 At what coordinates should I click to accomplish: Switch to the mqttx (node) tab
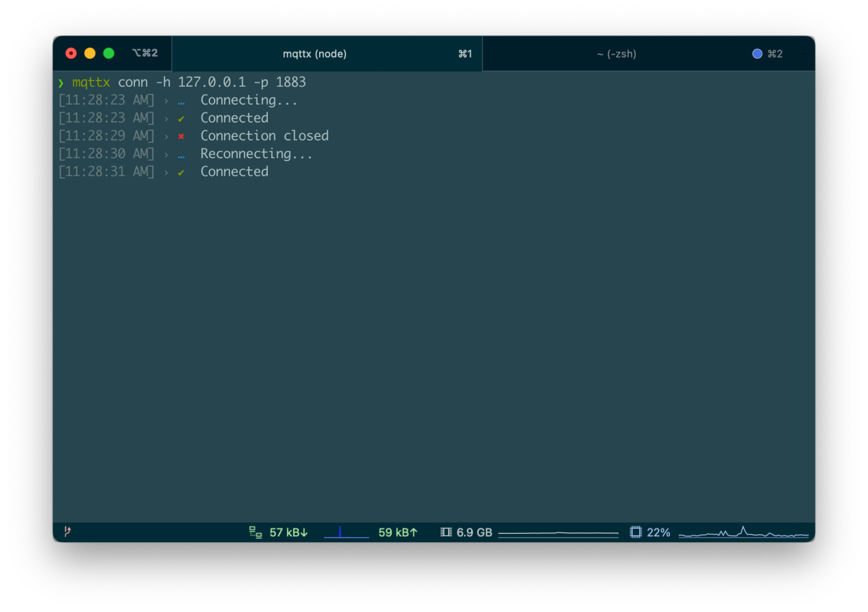point(327,54)
